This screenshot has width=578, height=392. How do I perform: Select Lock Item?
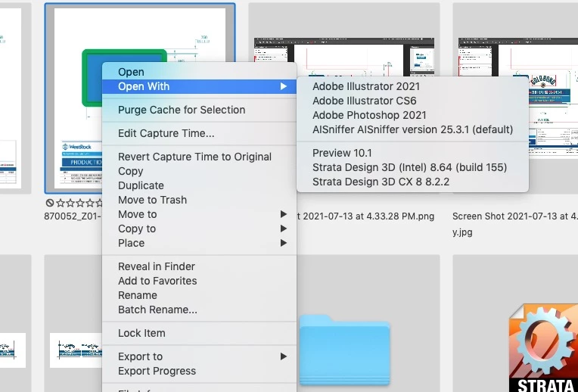click(x=199, y=333)
